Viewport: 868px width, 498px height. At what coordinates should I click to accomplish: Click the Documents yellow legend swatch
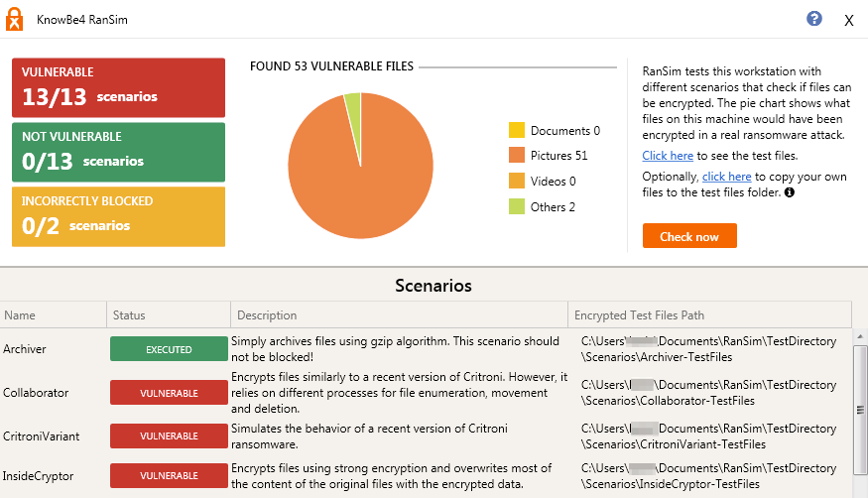(x=517, y=130)
